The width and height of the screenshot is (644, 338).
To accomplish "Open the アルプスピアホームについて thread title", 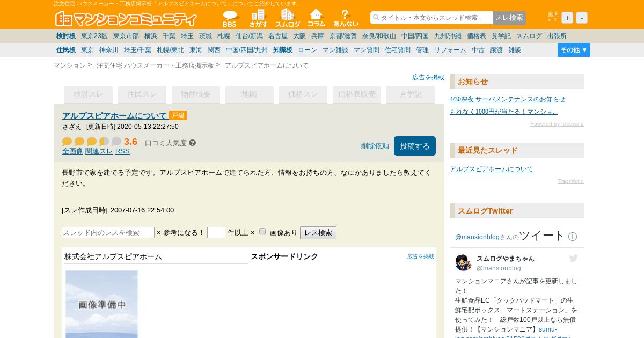I will (114, 115).
